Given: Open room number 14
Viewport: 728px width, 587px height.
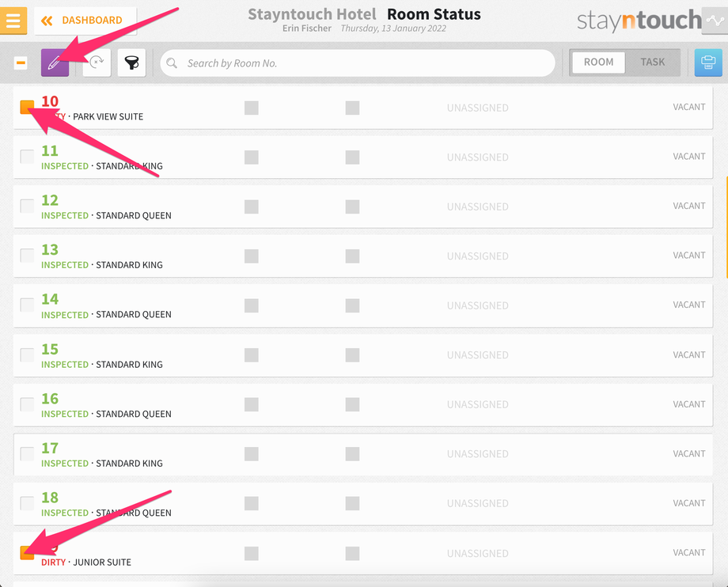Looking at the screenshot, I should click(x=50, y=299).
